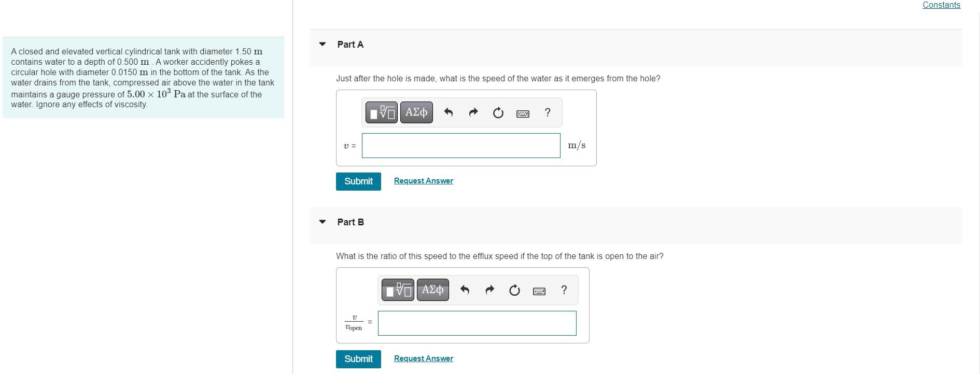The height and width of the screenshot is (374, 980).
Task: Request Answer for Part B
Action: click(x=424, y=358)
